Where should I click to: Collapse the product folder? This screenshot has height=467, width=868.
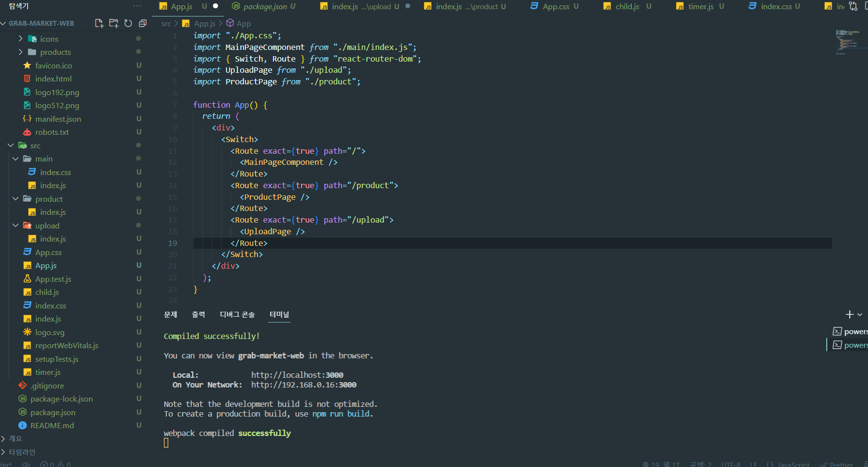click(x=49, y=199)
